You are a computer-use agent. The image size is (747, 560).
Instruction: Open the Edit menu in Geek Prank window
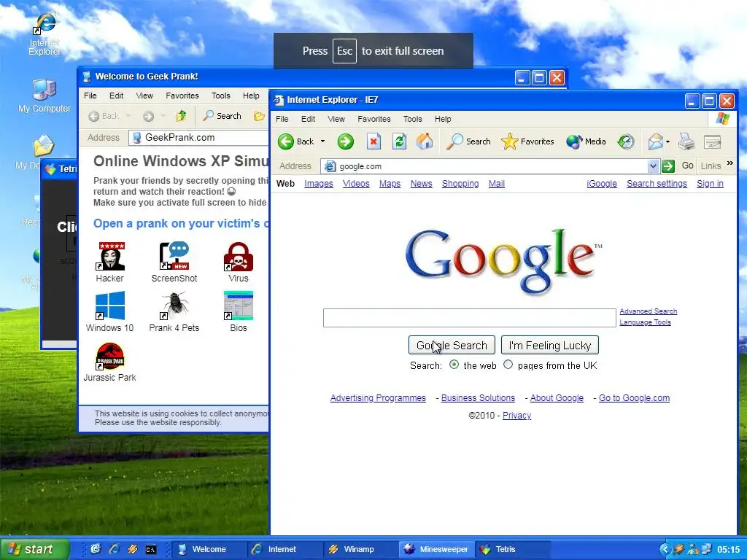point(116,96)
